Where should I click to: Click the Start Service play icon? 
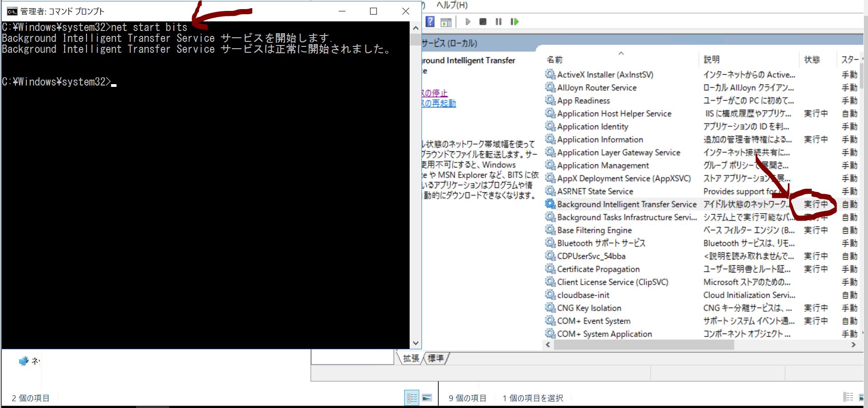pyautogui.click(x=468, y=21)
